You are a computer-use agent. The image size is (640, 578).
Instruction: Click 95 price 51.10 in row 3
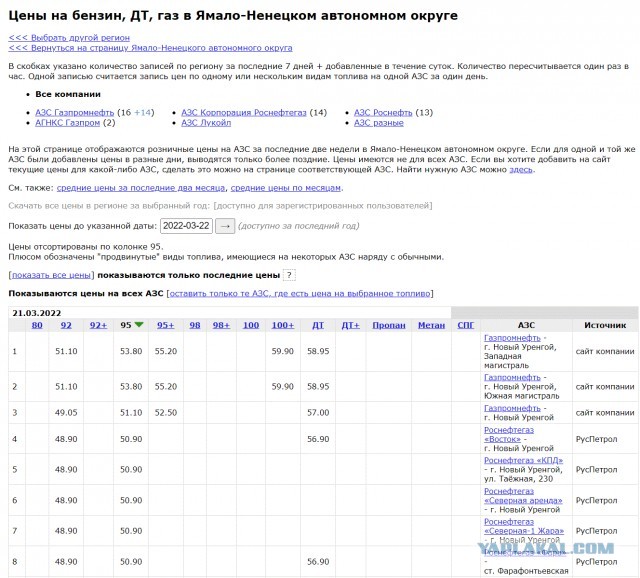click(131, 413)
